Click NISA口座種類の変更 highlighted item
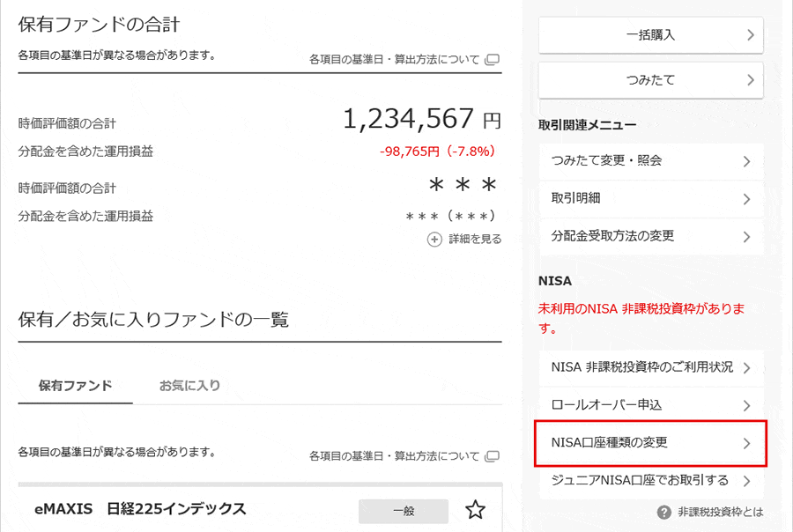This screenshot has width=793, height=532. (x=650, y=443)
